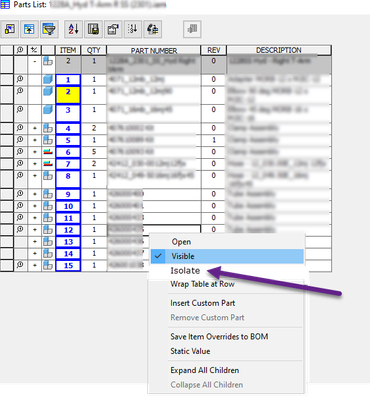Collapse the parent row minus sign

point(35,61)
